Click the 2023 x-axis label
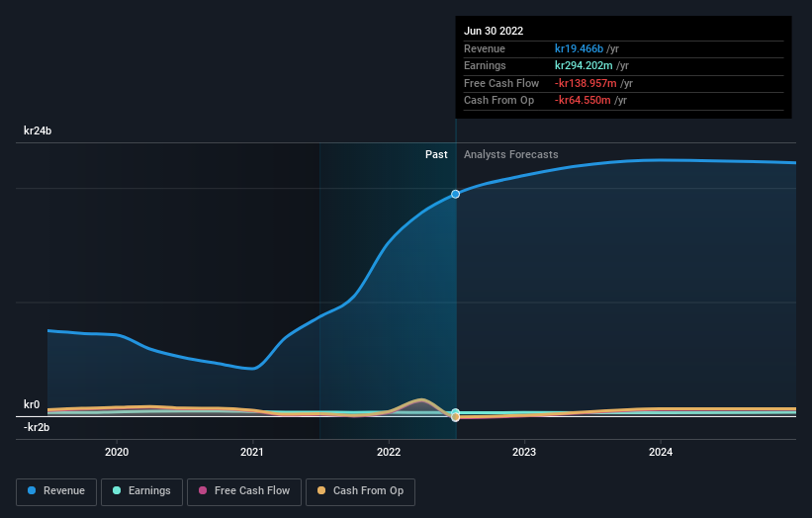 [x=524, y=452]
